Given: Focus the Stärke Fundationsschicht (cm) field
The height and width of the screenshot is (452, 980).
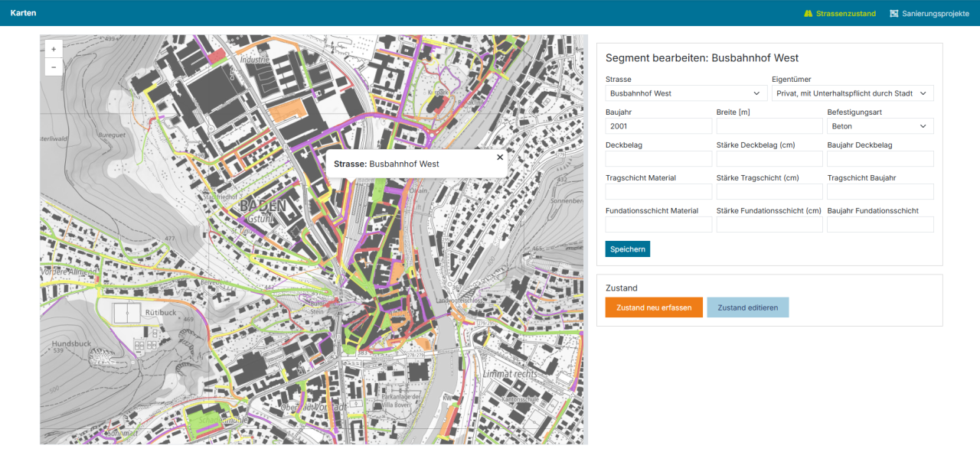Looking at the screenshot, I should coord(769,225).
